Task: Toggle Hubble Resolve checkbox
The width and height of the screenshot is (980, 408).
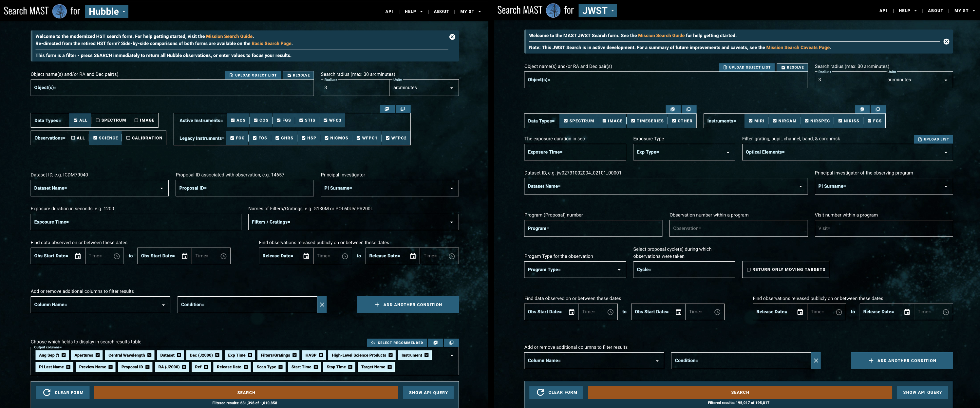Action: coord(299,75)
